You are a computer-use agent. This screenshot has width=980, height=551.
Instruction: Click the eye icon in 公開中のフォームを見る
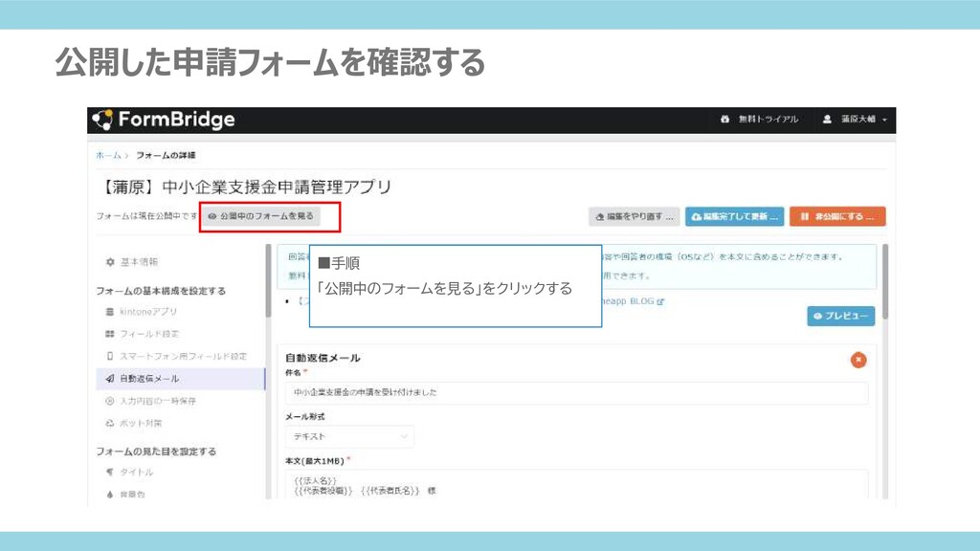click(x=212, y=216)
